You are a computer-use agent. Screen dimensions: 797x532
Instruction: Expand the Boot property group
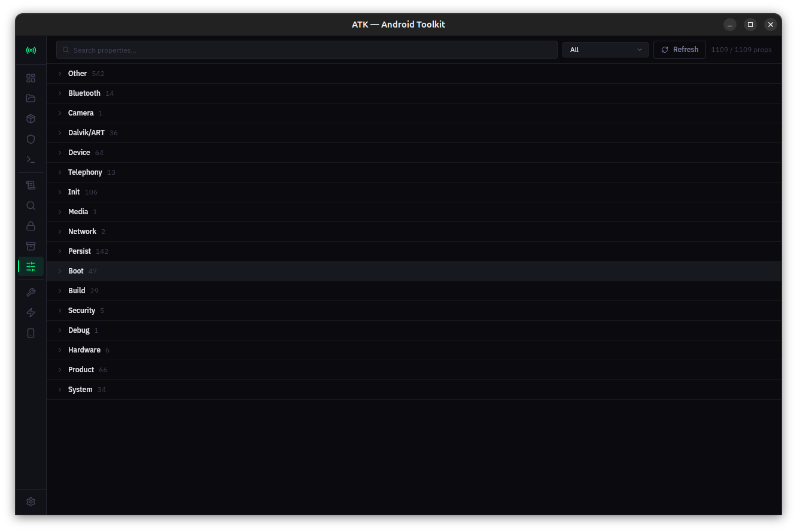point(414,271)
